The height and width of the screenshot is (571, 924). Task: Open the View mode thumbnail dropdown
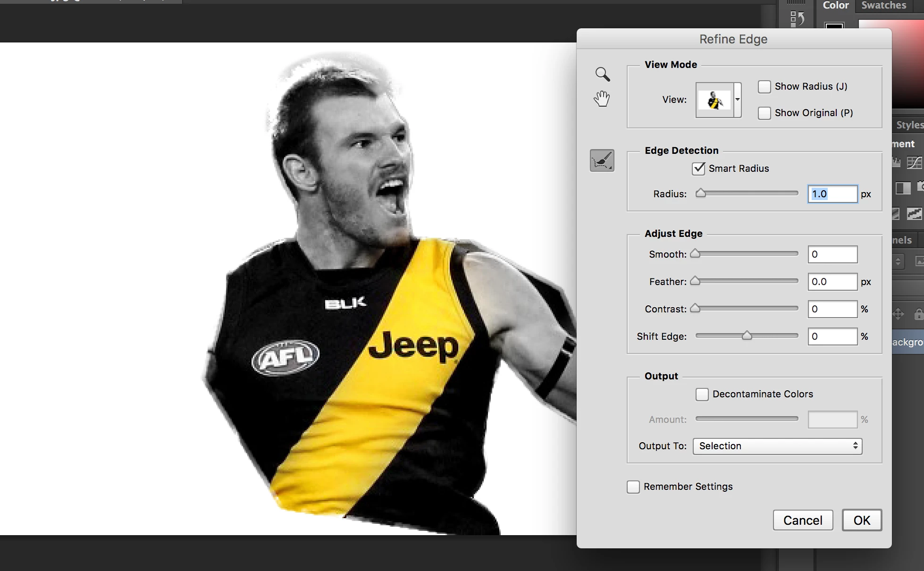coord(718,100)
